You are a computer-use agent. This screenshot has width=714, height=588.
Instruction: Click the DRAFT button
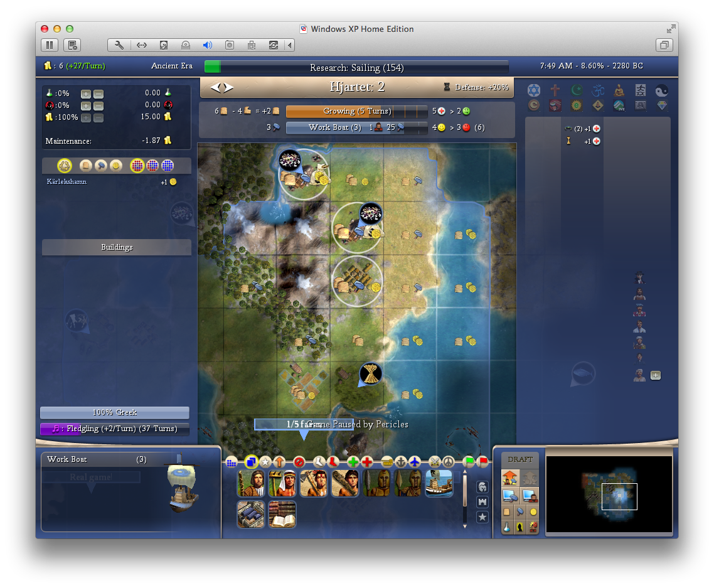point(520,459)
